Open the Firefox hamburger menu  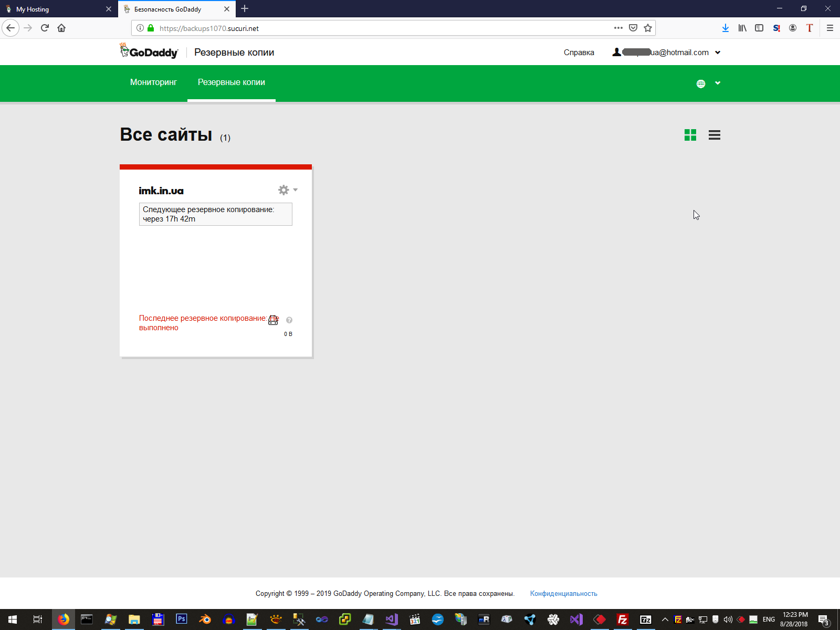(x=830, y=28)
